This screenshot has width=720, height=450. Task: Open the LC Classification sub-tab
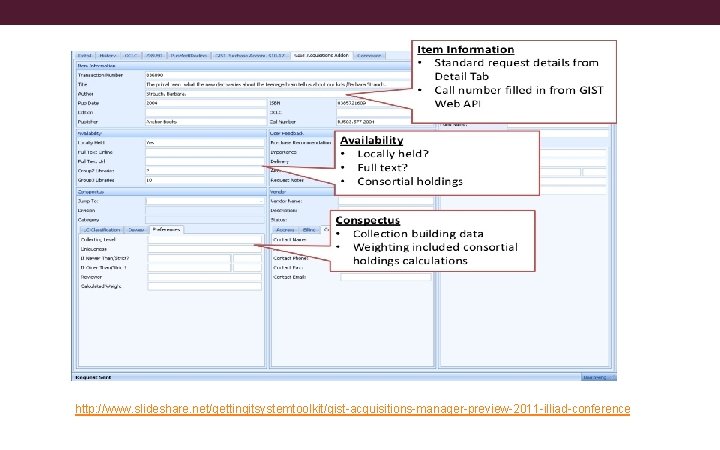pyautogui.click(x=102, y=230)
